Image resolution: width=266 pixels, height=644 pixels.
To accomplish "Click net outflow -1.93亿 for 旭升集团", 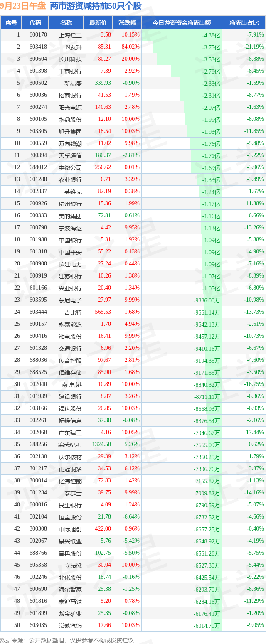I will click(211, 131).
